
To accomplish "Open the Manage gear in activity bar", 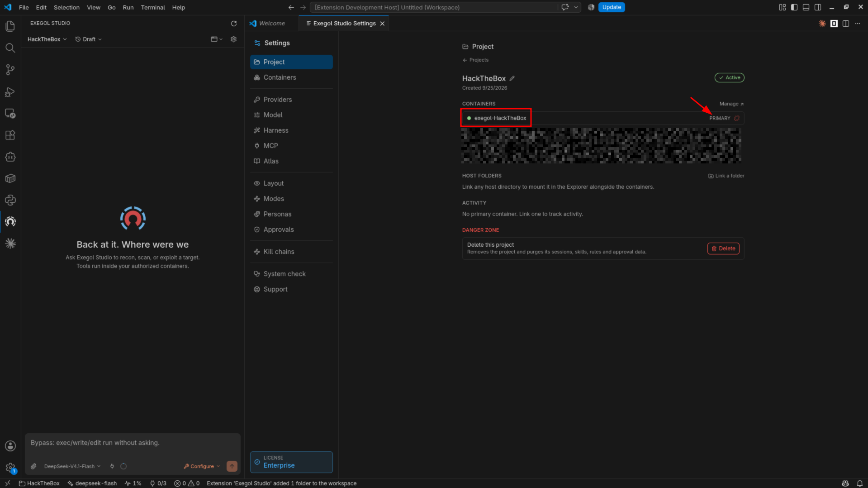I will [10, 468].
